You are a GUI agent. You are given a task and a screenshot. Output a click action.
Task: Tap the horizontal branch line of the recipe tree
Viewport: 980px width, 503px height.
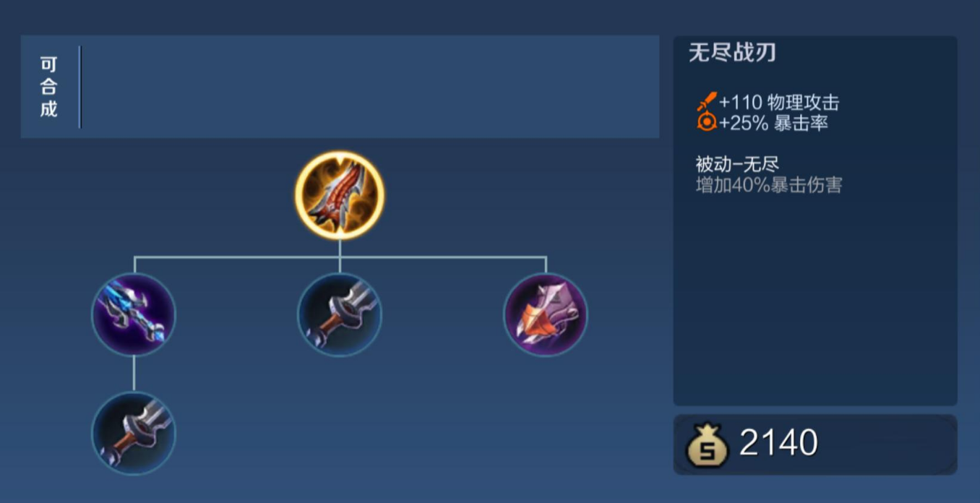pyautogui.click(x=340, y=257)
